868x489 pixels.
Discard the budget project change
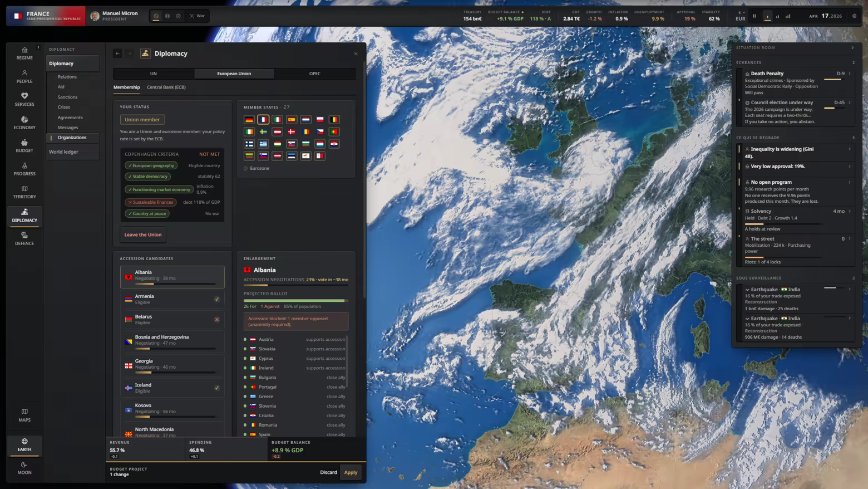coord(328,472)
